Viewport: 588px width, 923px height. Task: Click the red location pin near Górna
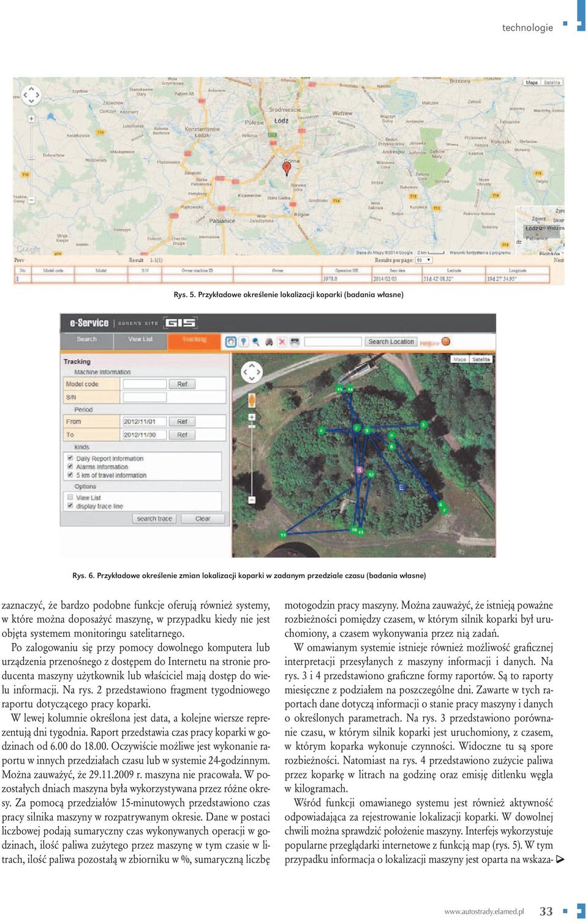(x=286, y=168)
